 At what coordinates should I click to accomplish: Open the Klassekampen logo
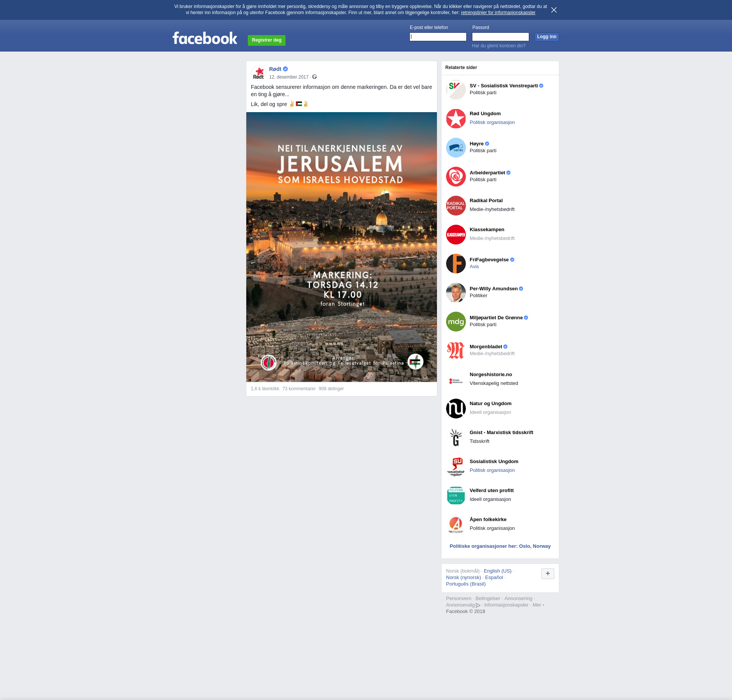[456, 235]
